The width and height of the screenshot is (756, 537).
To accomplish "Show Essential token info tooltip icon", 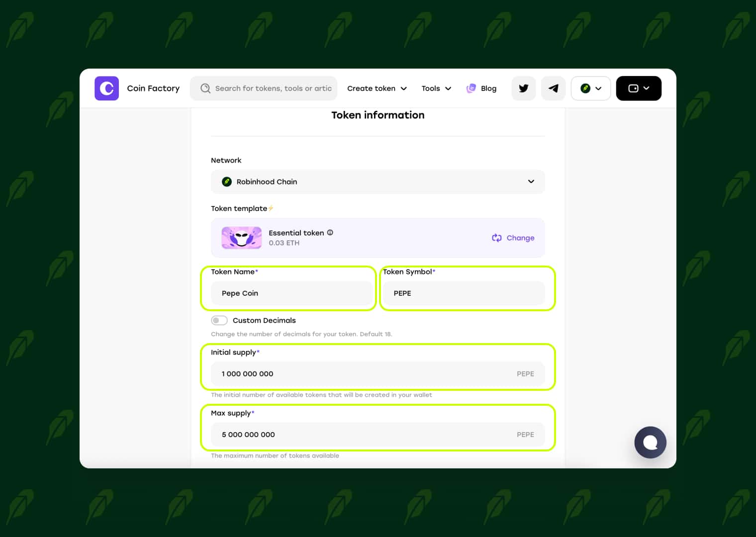I will pyautogui.click(x=330, y=232).
